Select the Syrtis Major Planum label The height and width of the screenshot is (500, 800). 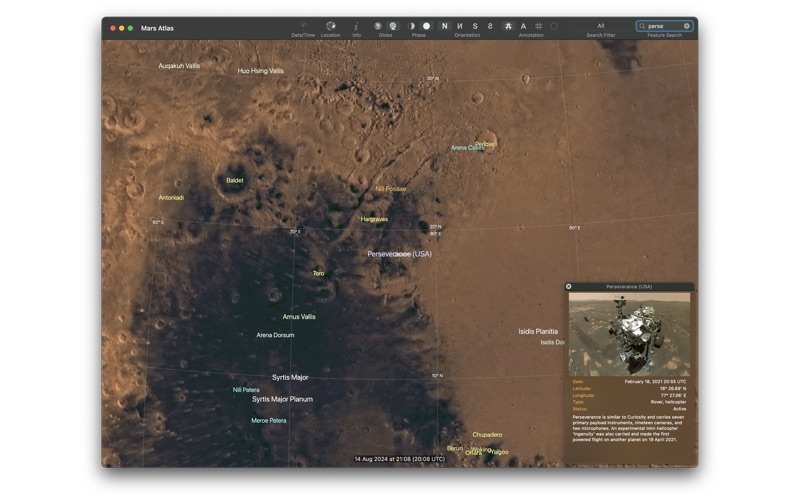tap(283, 399)
